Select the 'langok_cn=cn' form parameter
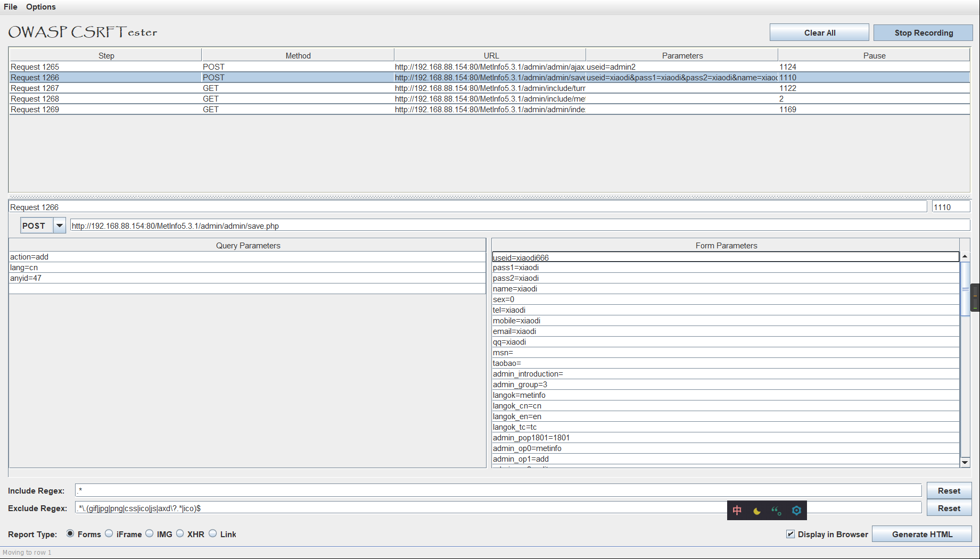 [726, 406]
